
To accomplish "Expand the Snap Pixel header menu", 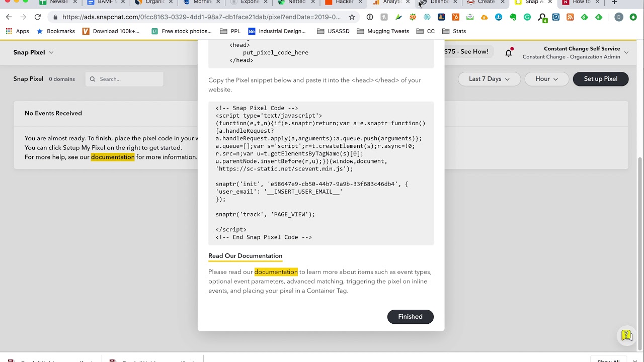I will (33, 52).
